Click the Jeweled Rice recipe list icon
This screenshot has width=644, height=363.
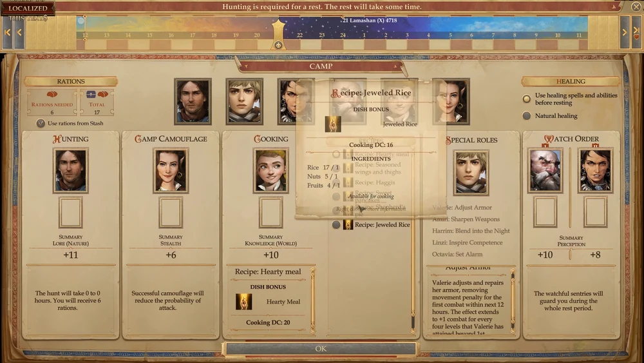coord(348,225)
